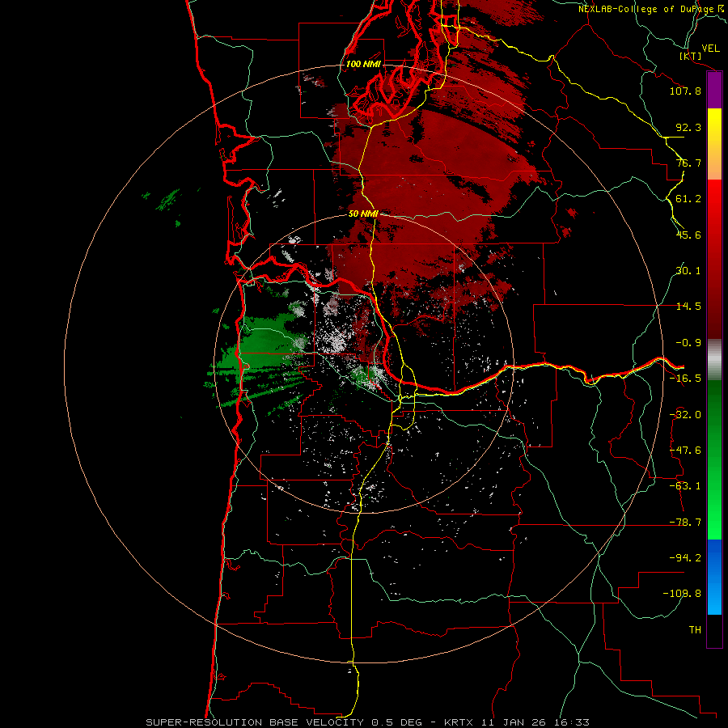Click the VEL legend heading

710,49
